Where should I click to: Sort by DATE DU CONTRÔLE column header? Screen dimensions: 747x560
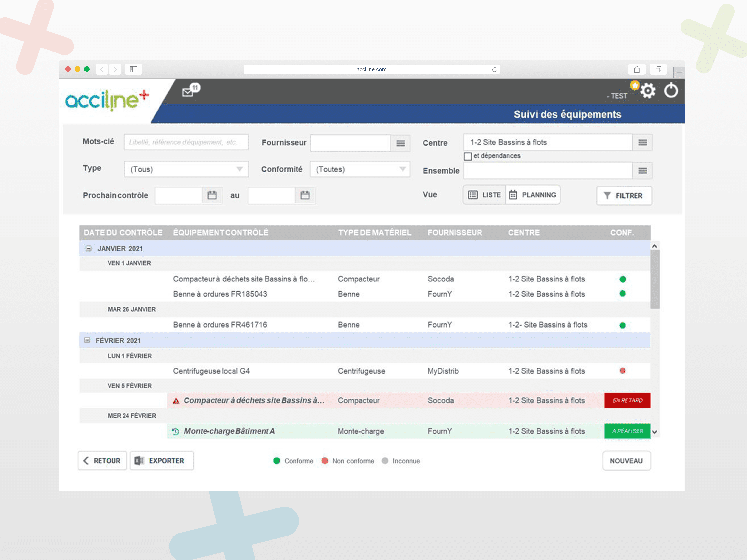pos(123,233)
